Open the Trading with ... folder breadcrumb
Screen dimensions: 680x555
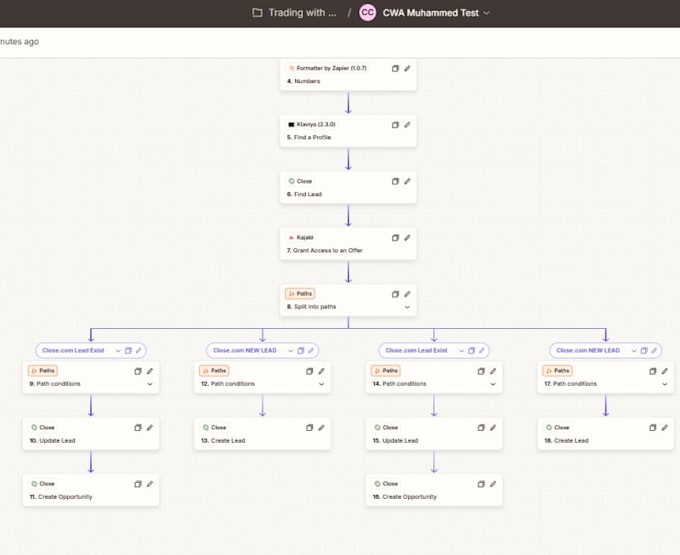[302, 13]
